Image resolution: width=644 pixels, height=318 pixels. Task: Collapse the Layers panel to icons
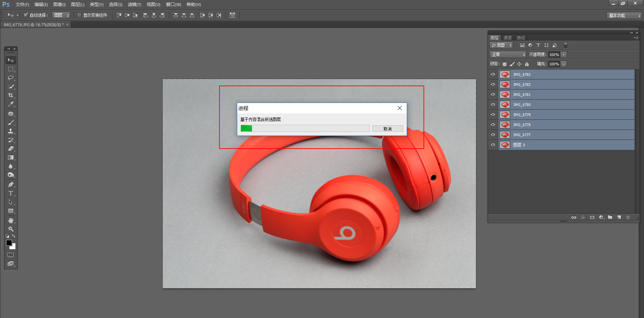(631, 33)
